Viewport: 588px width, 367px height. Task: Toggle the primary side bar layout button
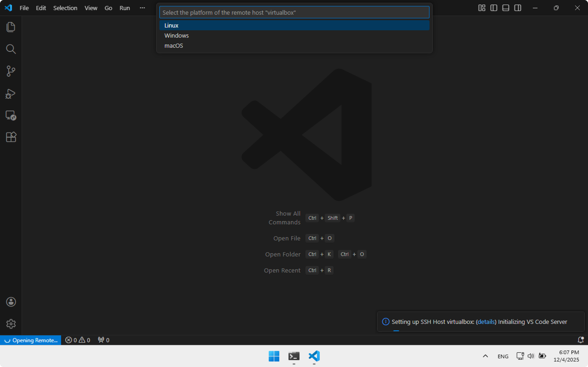(493, 8)
